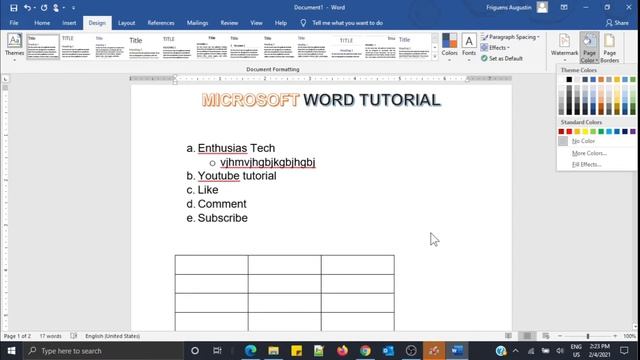640x360 pixels.
Task: Click the Tell me lightbulb icon
Action: pyautogui.click(x=303, y=23)
